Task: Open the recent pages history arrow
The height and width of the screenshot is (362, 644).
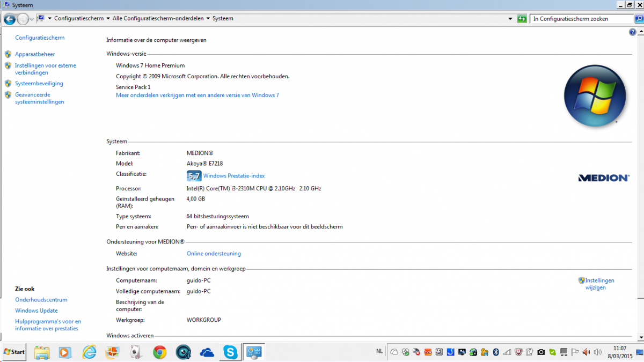Action: tap(32, 19)
